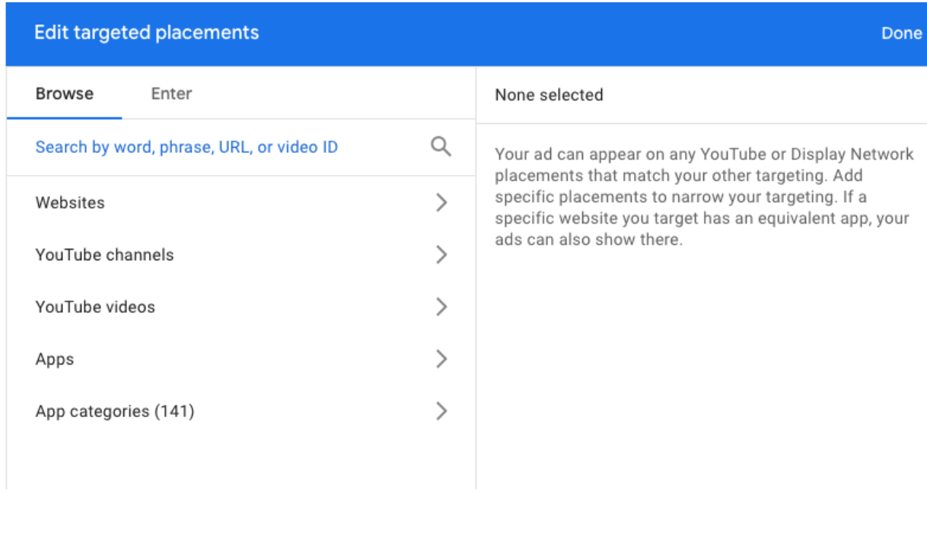
Task: Click the None selected heading
Action: tap(549, 95)
